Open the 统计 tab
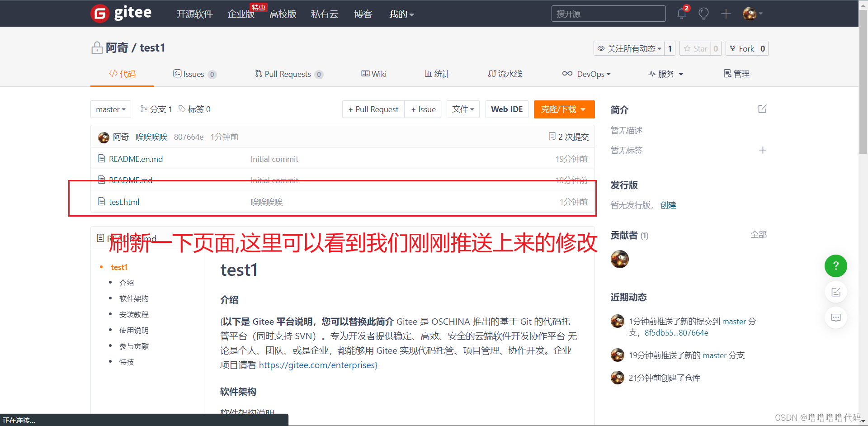This screenshot has width=868, height=426. point(437,74)
